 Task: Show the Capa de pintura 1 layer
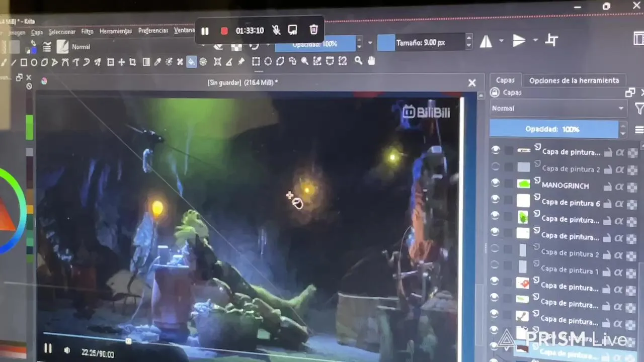[496, 264]
